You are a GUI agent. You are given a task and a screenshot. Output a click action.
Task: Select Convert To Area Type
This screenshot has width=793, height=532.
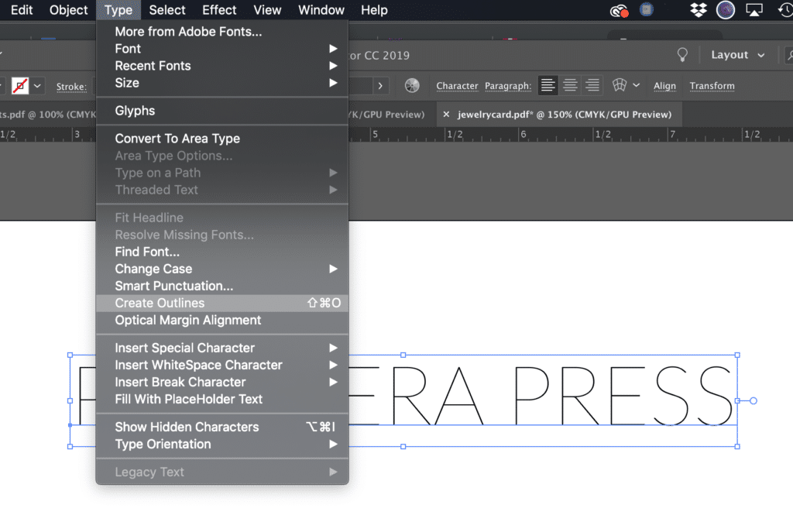[221, 139]
